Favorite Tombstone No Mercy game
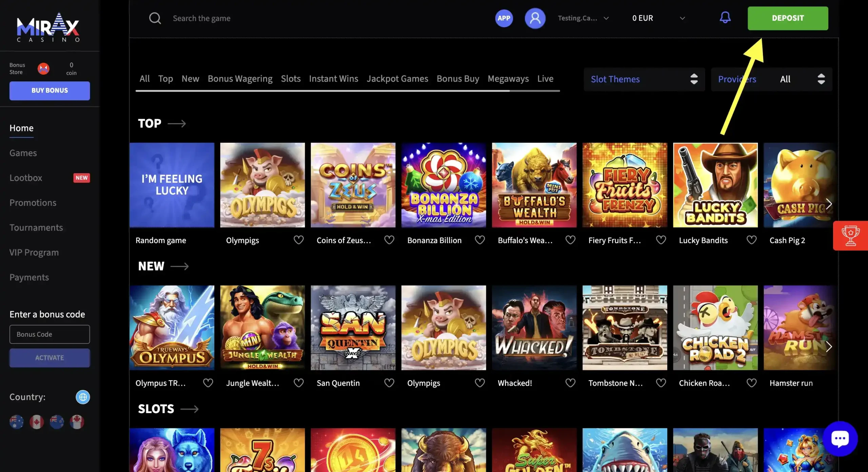 661,383
